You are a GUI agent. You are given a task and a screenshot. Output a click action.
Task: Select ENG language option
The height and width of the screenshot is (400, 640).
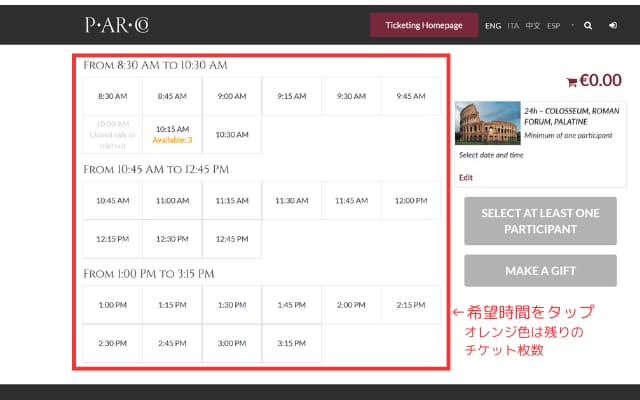[493, 26]
